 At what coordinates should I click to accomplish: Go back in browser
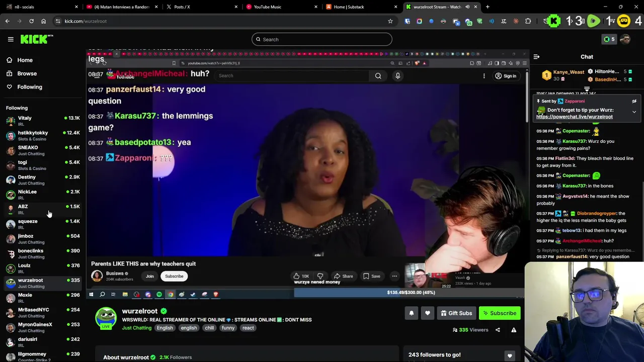[7, 21]
